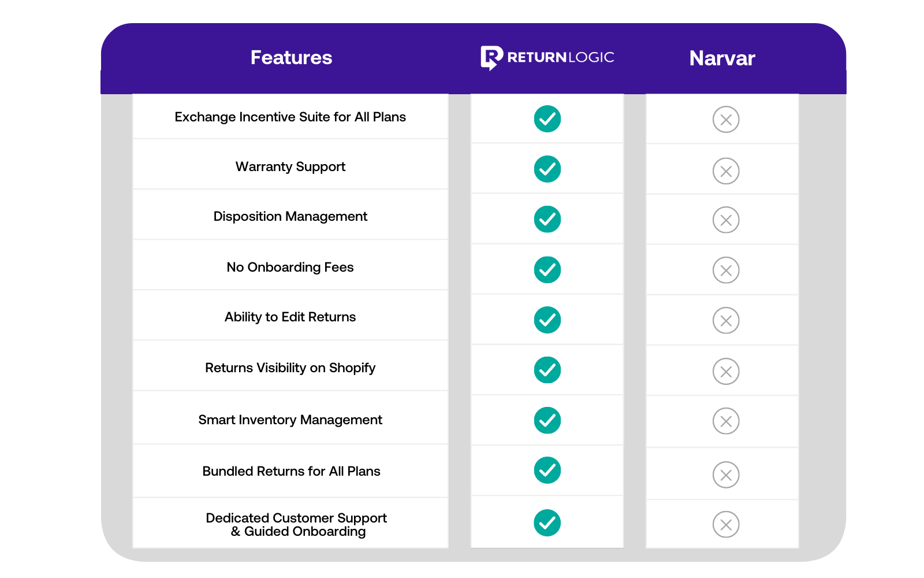Click the checkmark for Smart Inventory Management
This screenshot has height=578, width=924.
click(x=547, y=421)
